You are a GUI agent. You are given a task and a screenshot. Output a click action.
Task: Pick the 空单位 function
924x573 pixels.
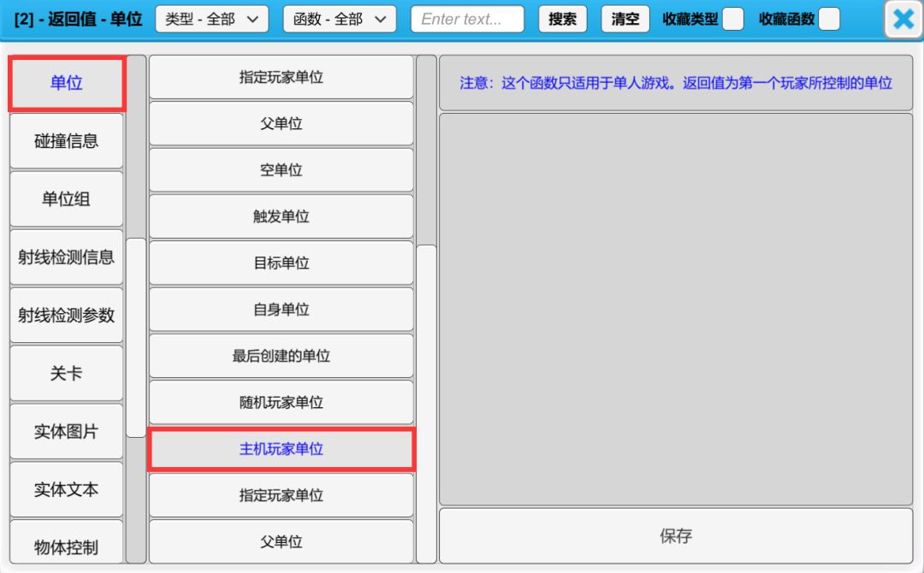(x=281, y=170)
